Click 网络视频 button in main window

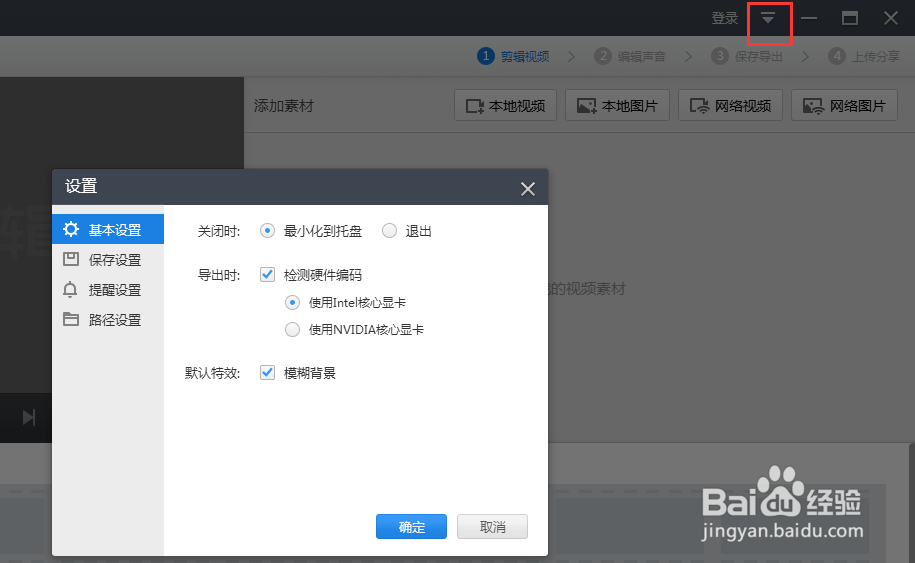[731, 106]
